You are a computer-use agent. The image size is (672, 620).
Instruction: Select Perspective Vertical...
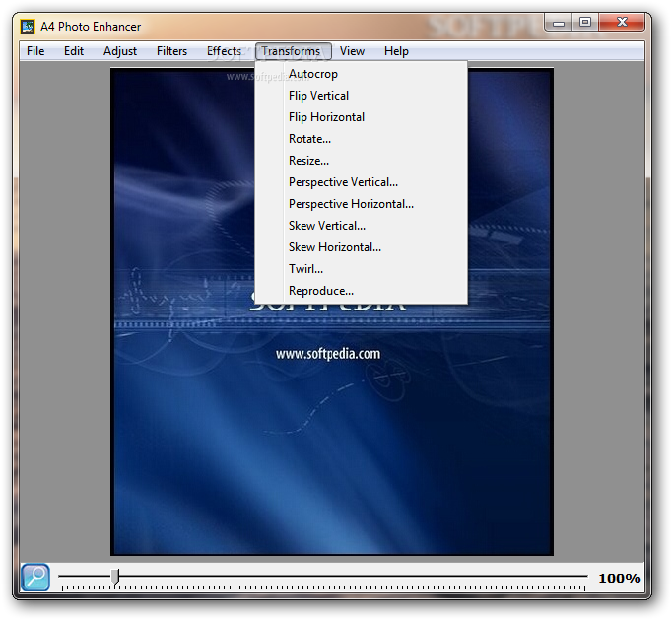pyautogui.click(x=361, y=182)
